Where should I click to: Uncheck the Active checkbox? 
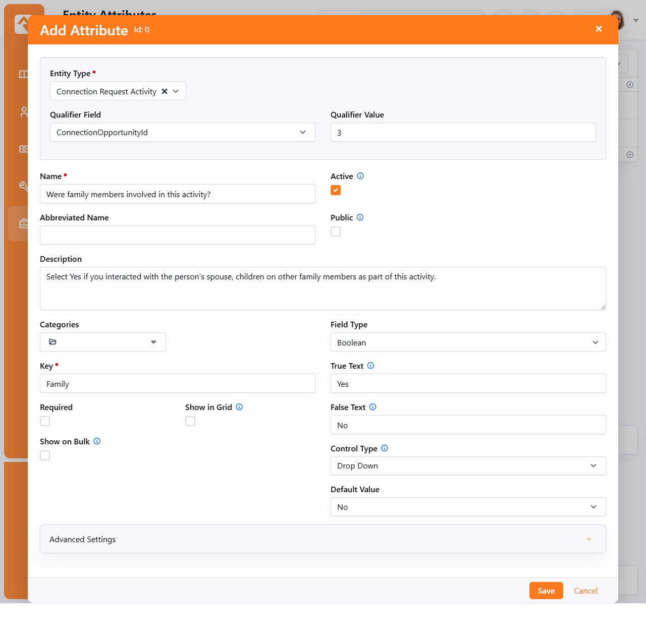coord(336,190)
